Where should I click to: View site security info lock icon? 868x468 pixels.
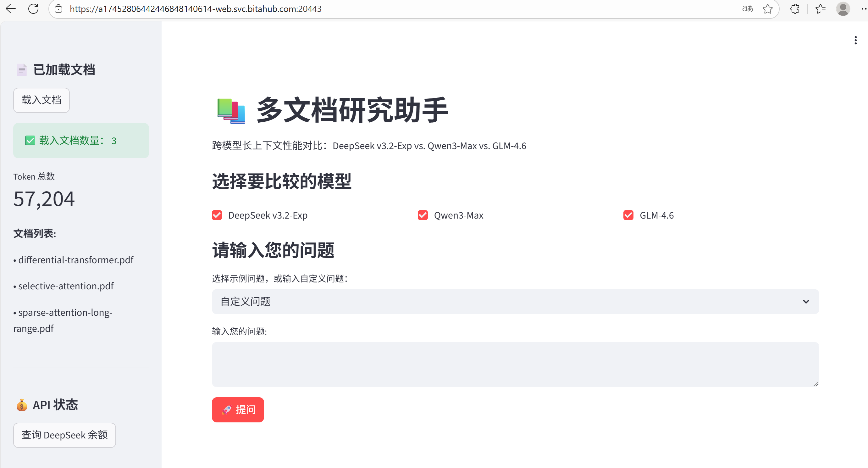click(x=58, y=9)
